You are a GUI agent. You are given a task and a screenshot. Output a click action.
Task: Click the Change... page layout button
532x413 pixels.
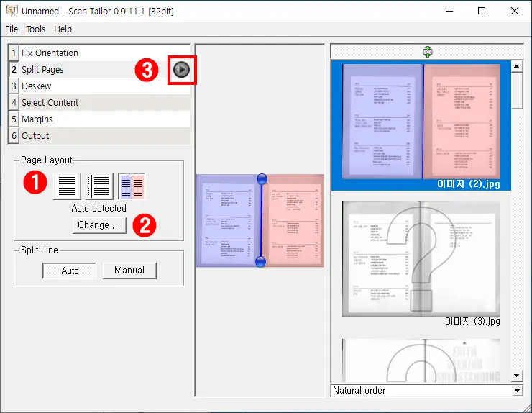click(99, 225)
